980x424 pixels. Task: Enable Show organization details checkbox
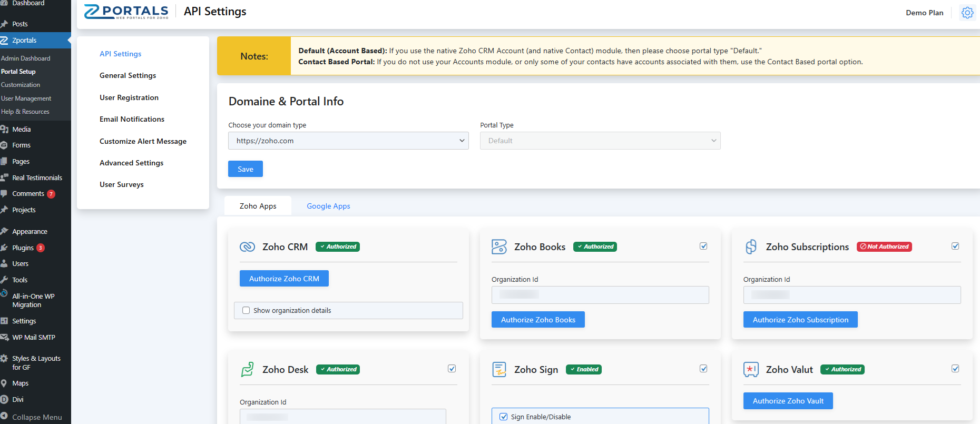(246, 310)
